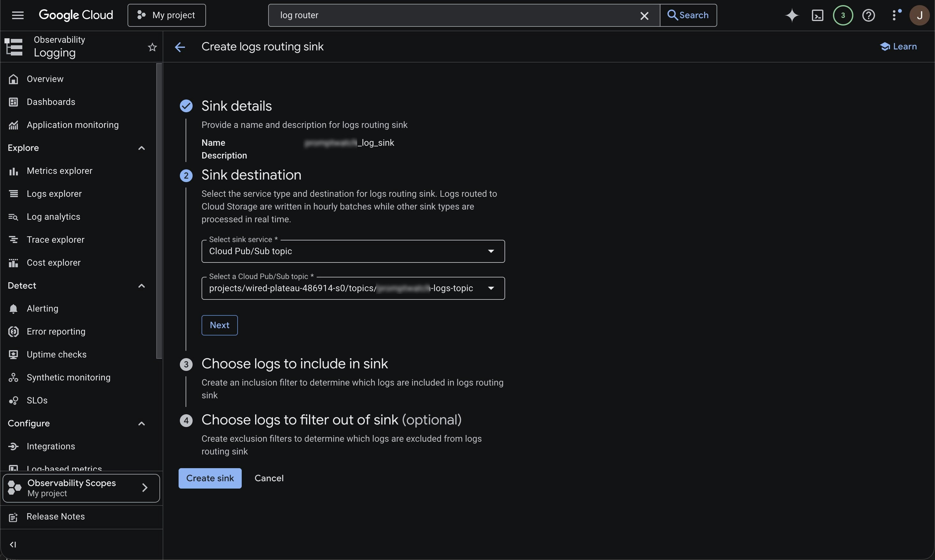Collapse the Detect section

click(x=142, y=286)
